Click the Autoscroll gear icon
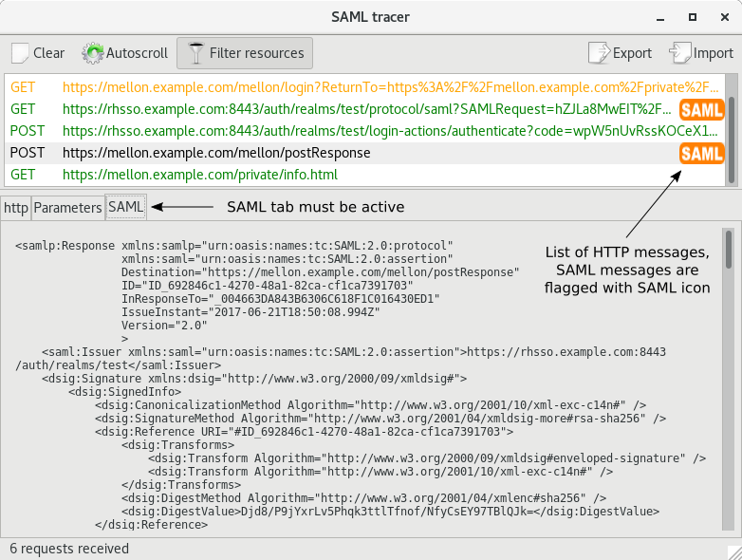 coord(92,53)
